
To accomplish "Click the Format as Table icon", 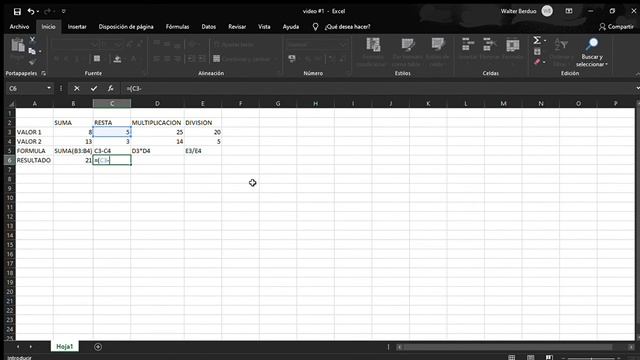I will pyautogui.click(x=407, y=45).
